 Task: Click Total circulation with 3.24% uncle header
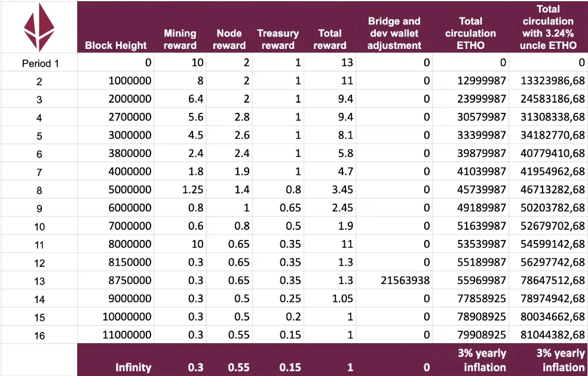548,27
